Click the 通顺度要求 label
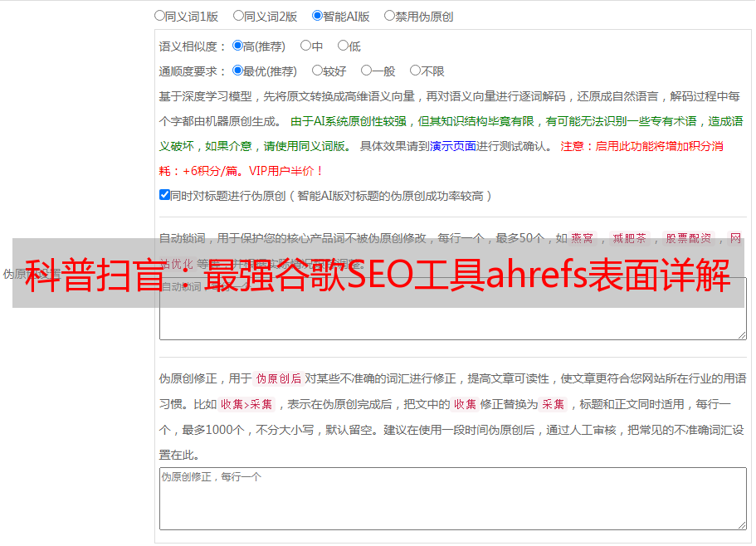This screenshot has width=756, height=546. pos(193,71)
